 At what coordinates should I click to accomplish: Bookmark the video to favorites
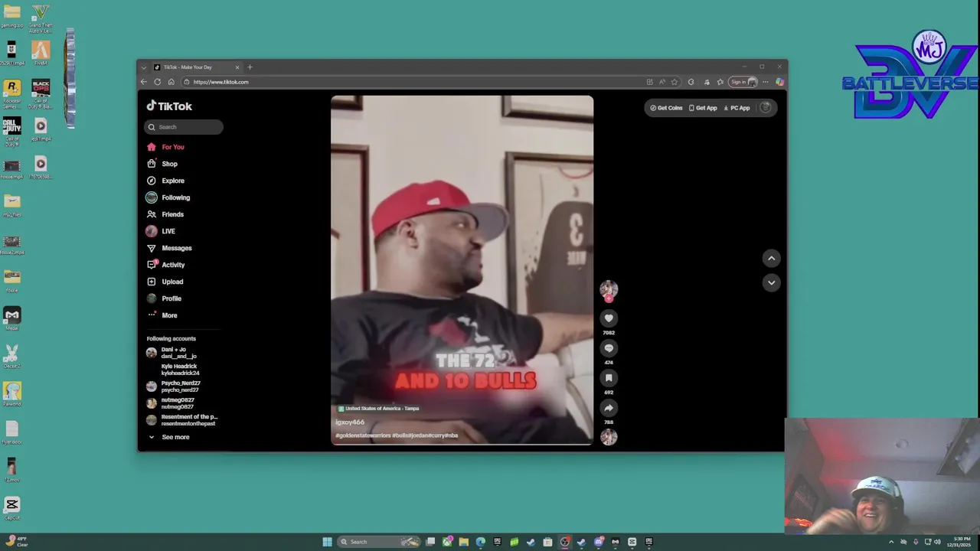point(609,378)
